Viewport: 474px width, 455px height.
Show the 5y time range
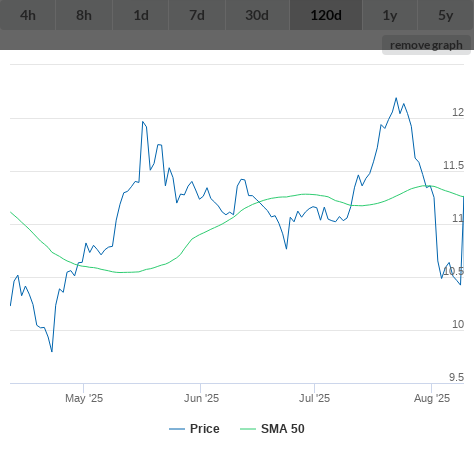pyautogui.click(x=446, y=15)
